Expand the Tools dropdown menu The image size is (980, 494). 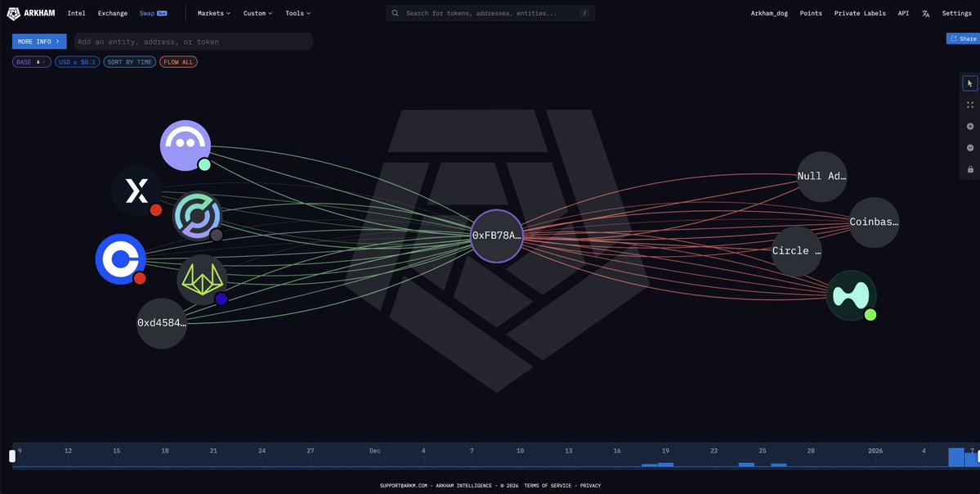(x=298, y=14)
